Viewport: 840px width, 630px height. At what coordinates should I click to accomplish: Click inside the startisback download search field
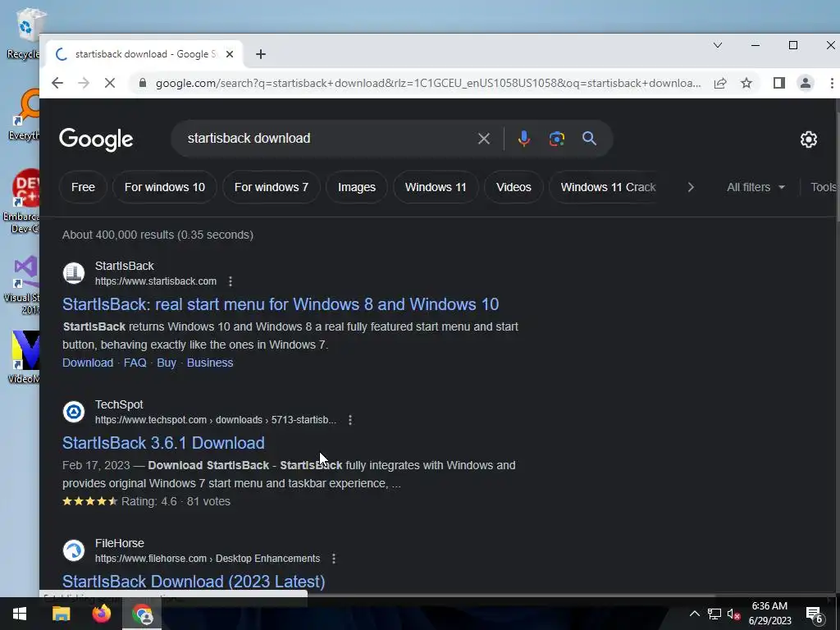coord(326,138)
